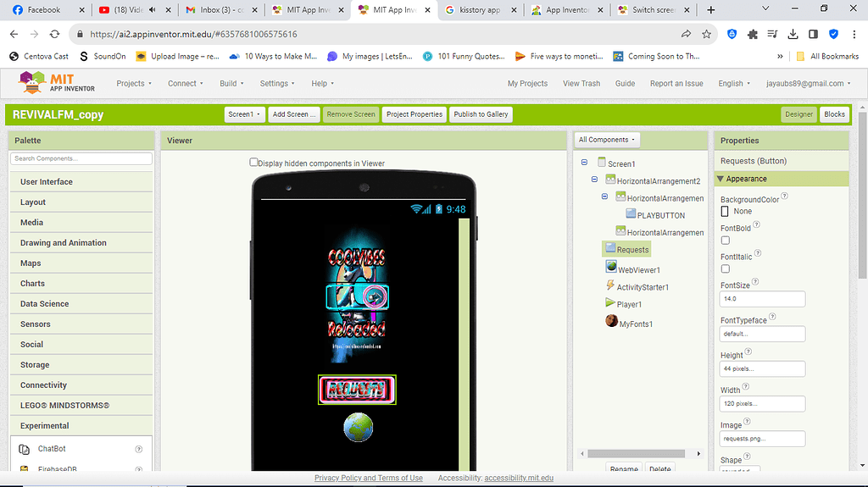Open the BackgroundColor swatch picker
This screenshot has height=487, width=868.
click(x=726, y=211)
